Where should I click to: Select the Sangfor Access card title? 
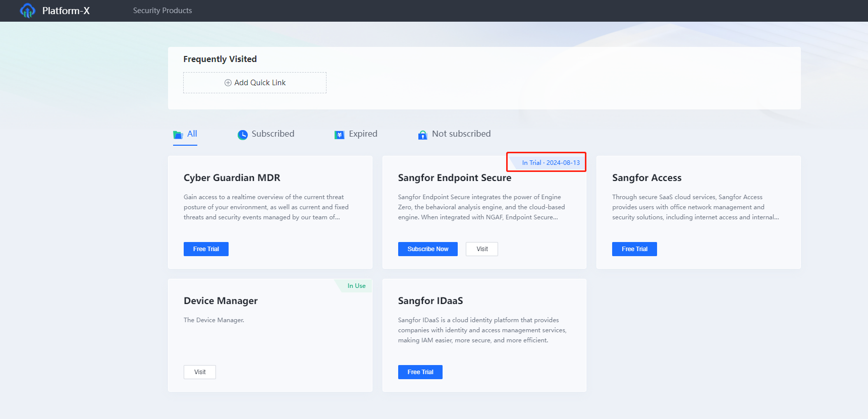tap(647, 177)
